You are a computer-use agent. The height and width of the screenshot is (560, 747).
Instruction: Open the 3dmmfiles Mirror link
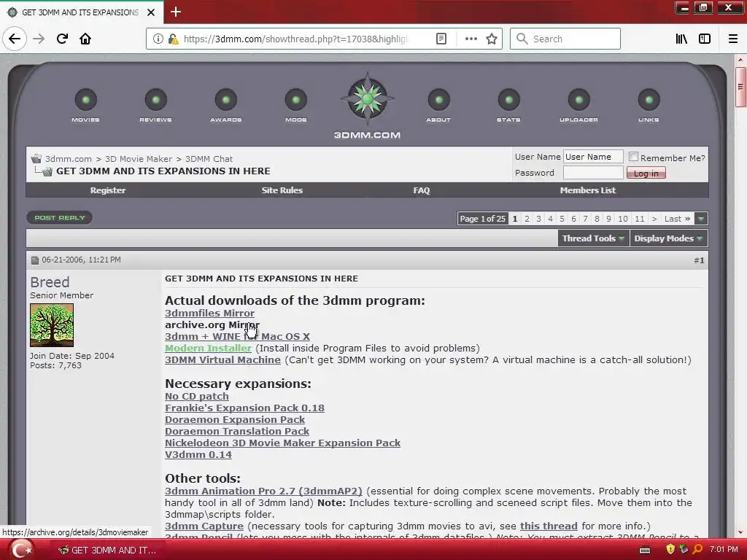click(209, 314)
